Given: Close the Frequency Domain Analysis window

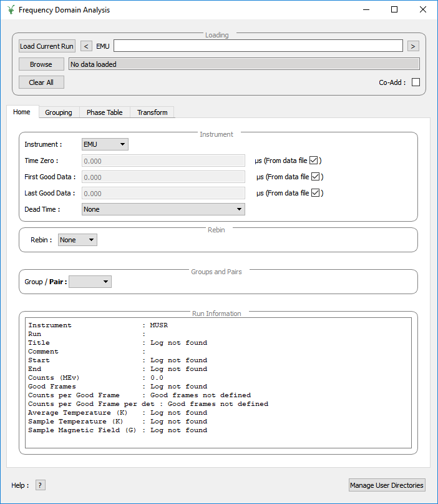Looking at the screenshot, I should (x=423, y=10).
